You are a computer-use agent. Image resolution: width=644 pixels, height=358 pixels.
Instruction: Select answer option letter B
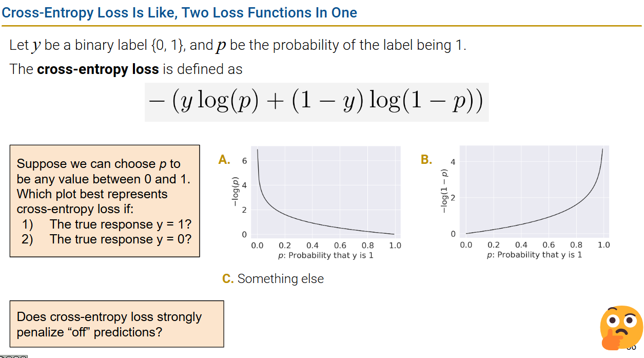[x=426, y=159]
